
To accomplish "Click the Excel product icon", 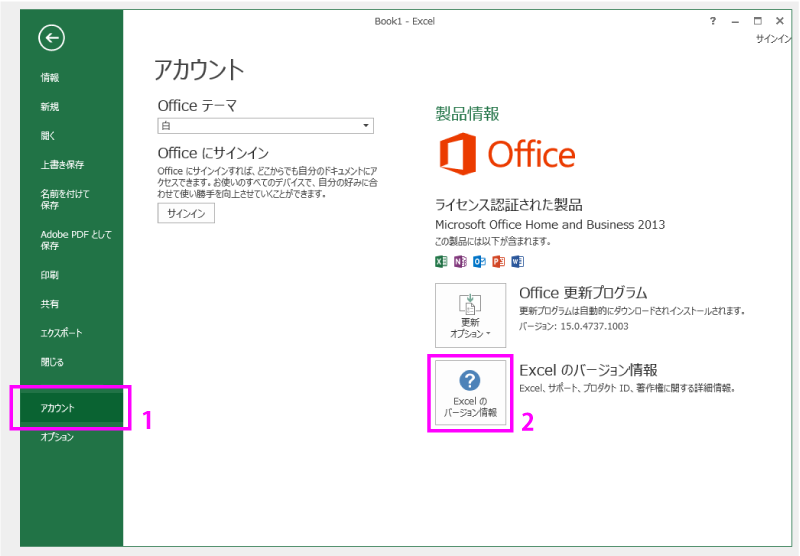I will (x=441, y=262).
